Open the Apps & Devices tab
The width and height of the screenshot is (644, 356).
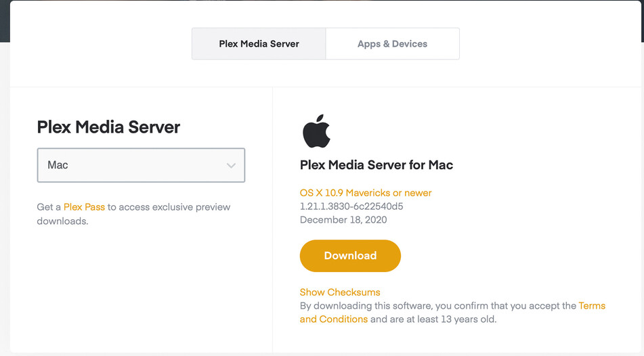click(x=392, y=44)
